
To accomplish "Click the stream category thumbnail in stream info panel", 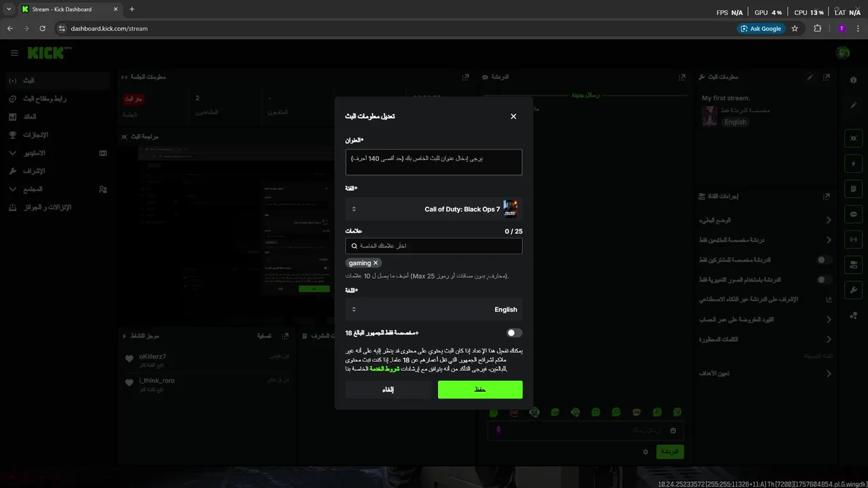I will 709,116.
